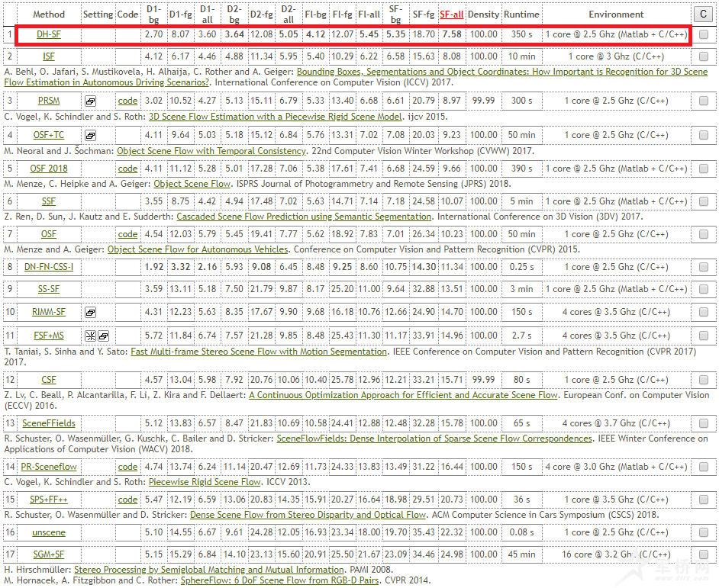This screenshot has width=719, height=588.
Task: Click the star-shaped icon in FSF+MS row
Action: click(x=91, y=336)
